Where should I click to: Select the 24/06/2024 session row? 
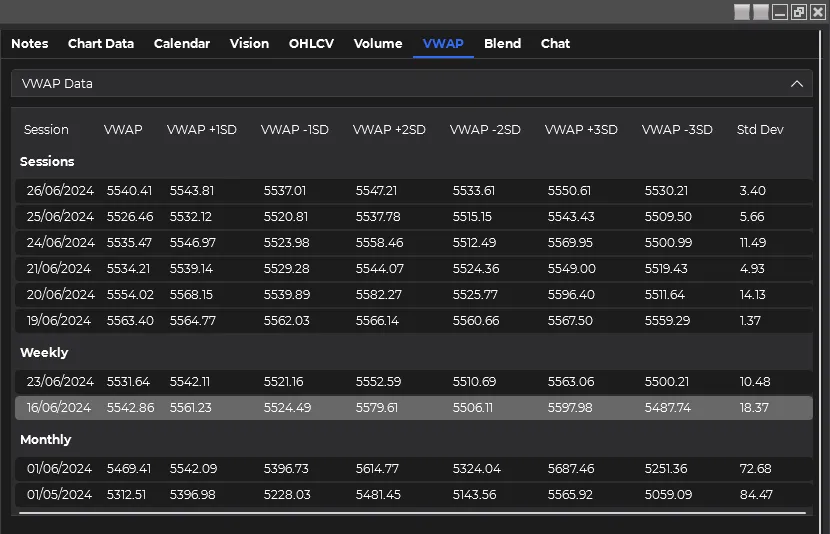coord(414,242)
